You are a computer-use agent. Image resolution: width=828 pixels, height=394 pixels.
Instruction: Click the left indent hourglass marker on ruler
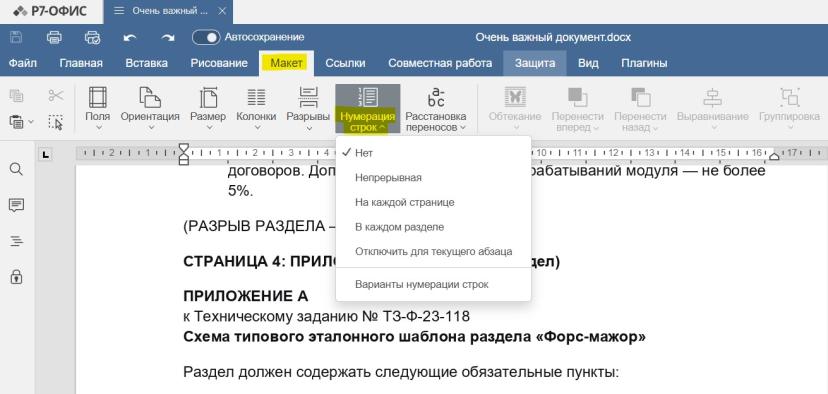point(183,153)
